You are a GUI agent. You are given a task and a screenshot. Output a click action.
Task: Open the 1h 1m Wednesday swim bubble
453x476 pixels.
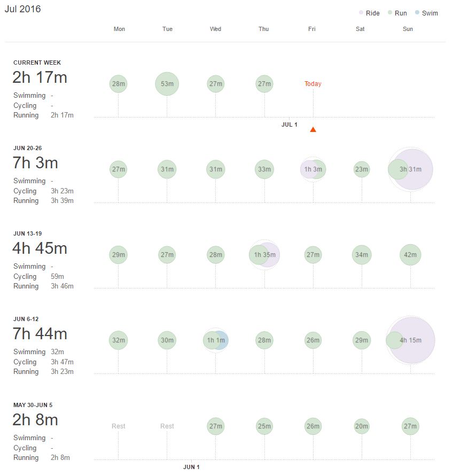[x=215, y=340]
